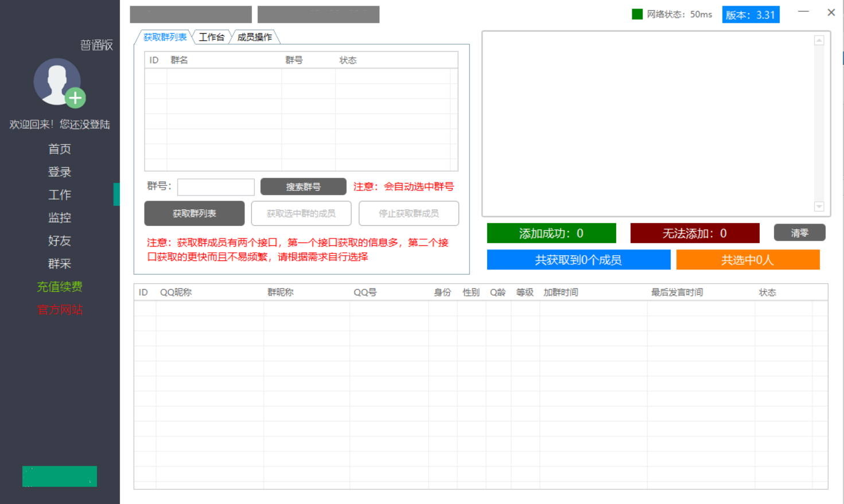Click the 共获取到0个成员 banner
844x504 pixels.
(x=578, y=260)
